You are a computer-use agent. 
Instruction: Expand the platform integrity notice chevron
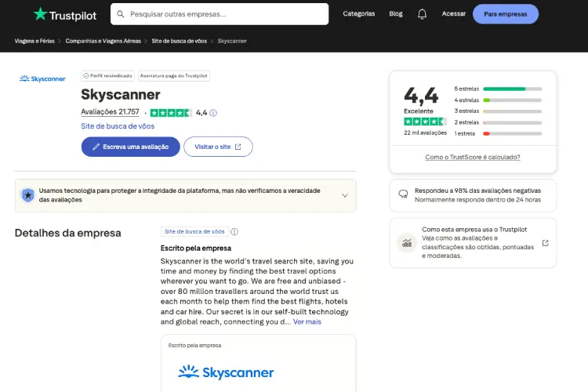point(345,195)
